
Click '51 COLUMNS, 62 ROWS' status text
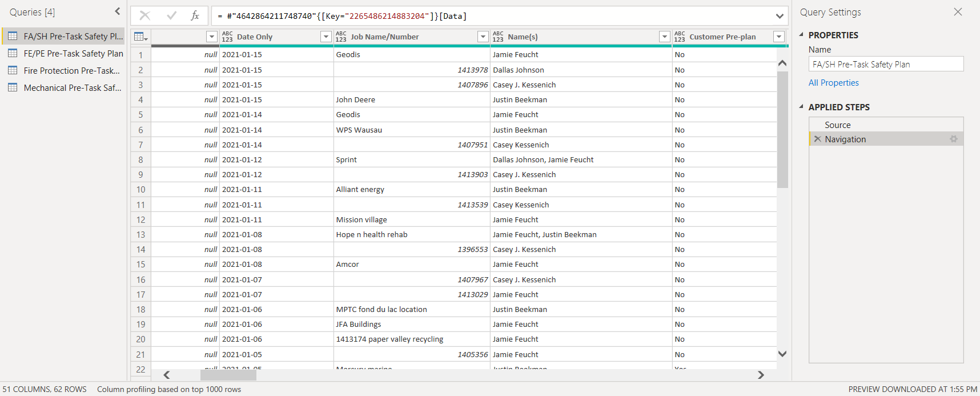[45, 389]
